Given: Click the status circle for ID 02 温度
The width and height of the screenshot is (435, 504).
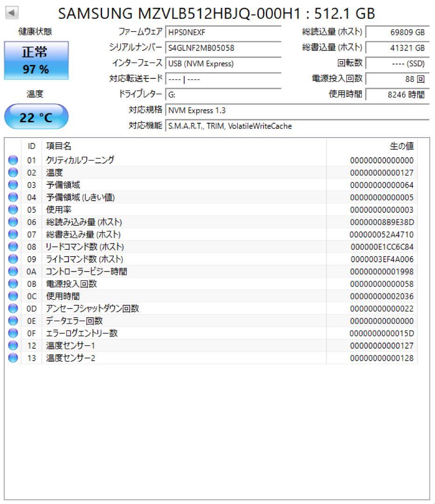Looking at the screenshot, I should pyautogui.click(x=13, y=173).
